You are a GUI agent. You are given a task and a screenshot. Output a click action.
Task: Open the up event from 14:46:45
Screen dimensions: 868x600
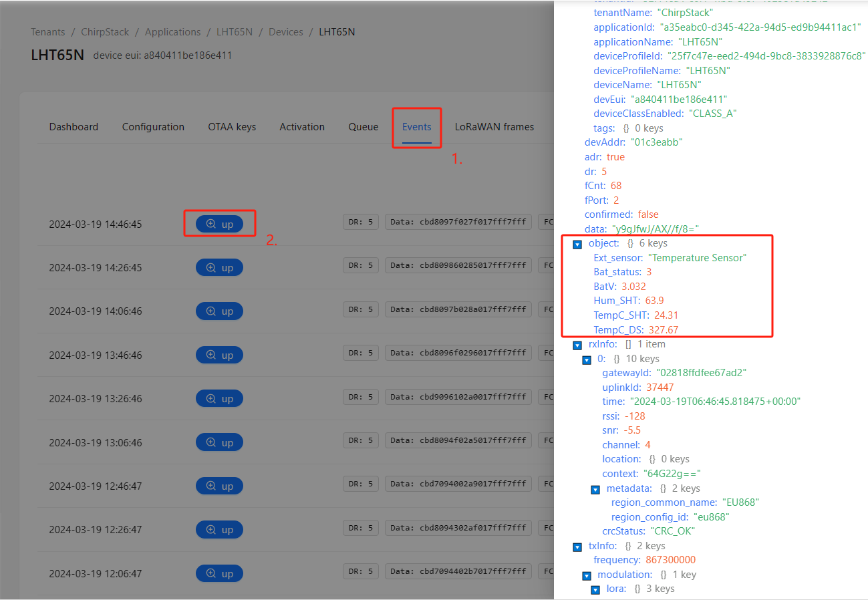[219, 224]
